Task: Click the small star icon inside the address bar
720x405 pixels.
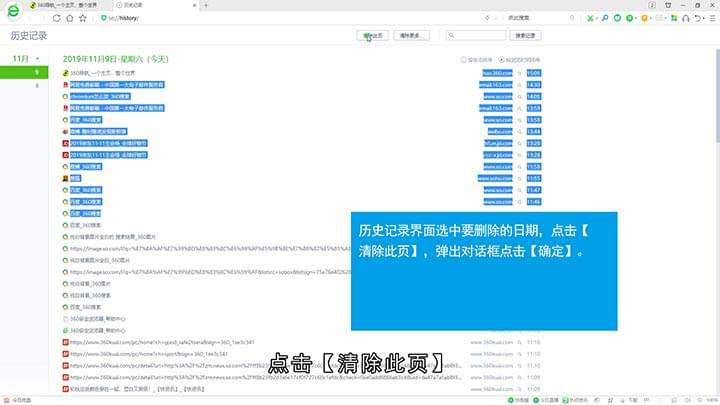Action: tap(487, 18)
